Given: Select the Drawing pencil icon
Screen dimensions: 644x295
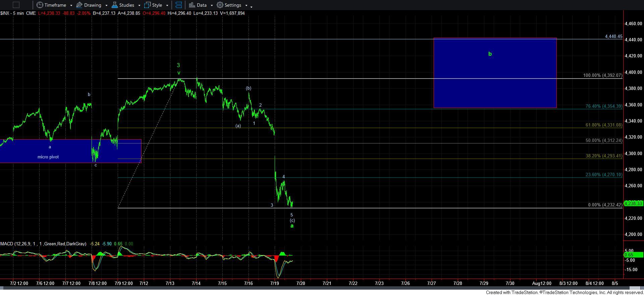Looking at the screenshot, I should (79, 5).
